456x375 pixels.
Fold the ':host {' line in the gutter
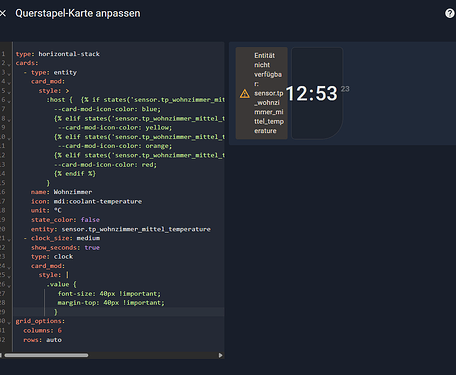(x=9, y=100)
